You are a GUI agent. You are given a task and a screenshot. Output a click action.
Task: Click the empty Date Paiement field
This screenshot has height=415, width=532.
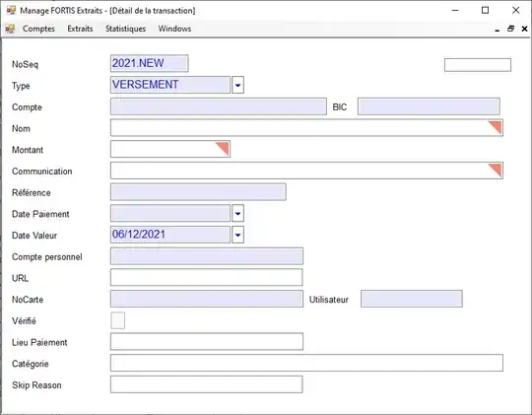tap(170, 213)
